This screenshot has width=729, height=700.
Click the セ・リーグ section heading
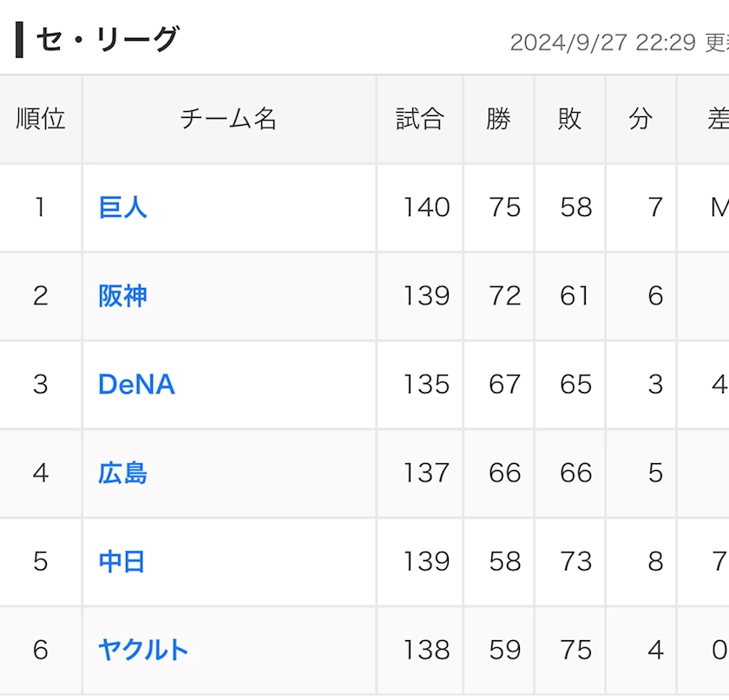pyautogui.click(x=107, y=40)
